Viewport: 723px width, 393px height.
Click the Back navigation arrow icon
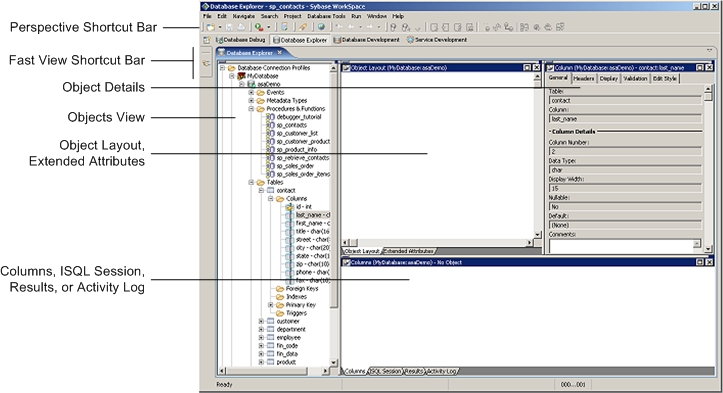tap(351, 27)
